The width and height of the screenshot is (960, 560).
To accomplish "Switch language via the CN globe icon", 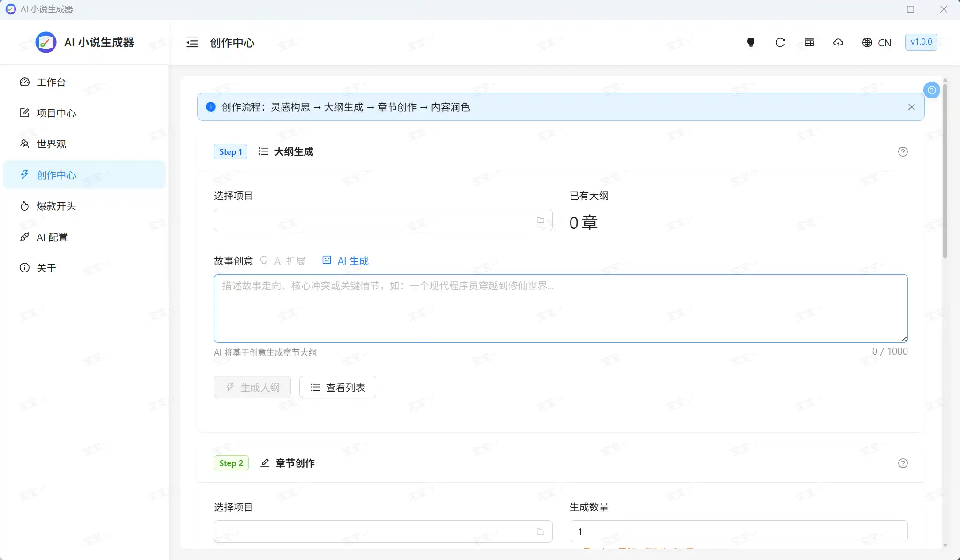I will click(876, 42).
